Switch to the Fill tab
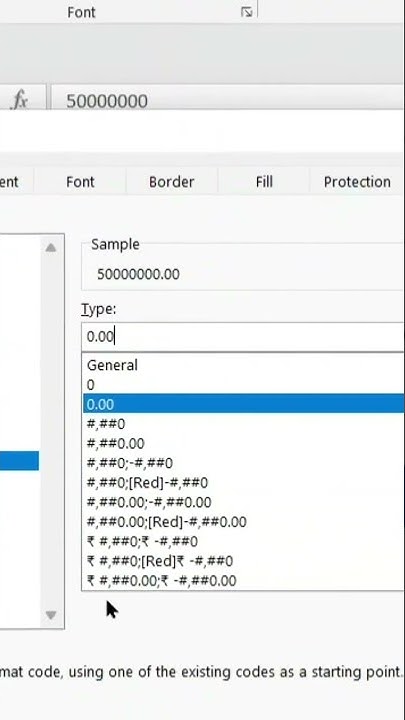Viewport: 405px width, 720px height. point(264,182)
